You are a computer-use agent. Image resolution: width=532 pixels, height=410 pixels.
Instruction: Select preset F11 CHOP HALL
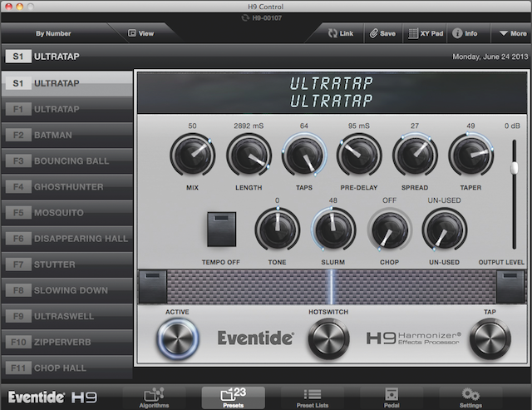66,368
